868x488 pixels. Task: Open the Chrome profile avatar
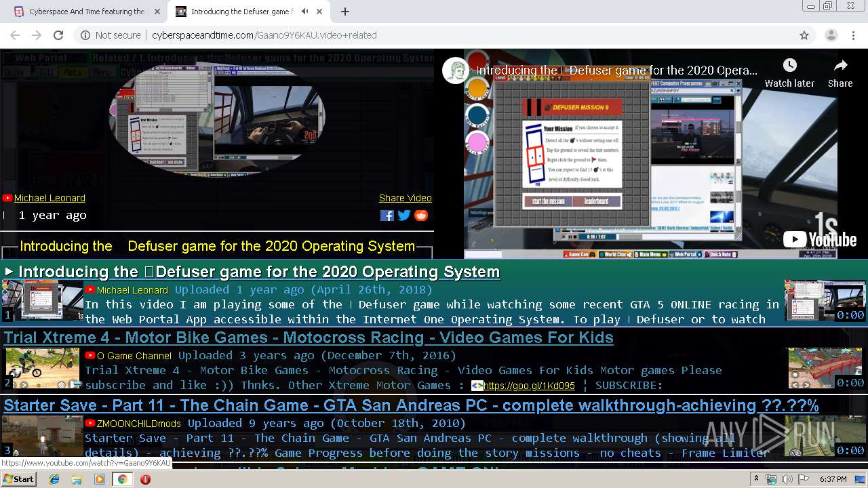(x=831, y=35)
